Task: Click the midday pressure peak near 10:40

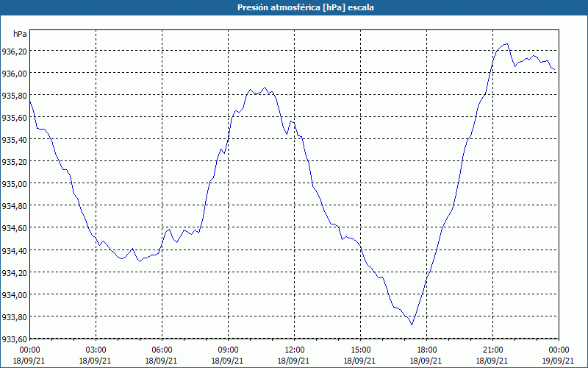Action: [265, 87]
